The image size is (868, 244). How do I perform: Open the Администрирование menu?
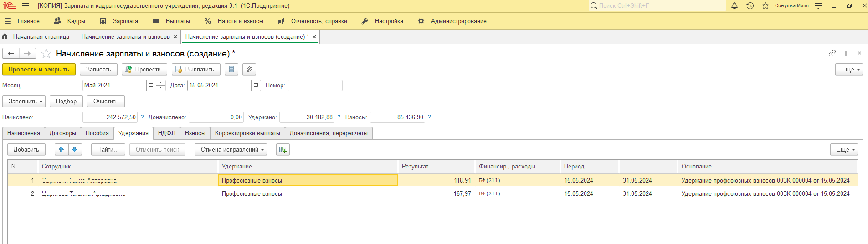[x=452, y=21]
